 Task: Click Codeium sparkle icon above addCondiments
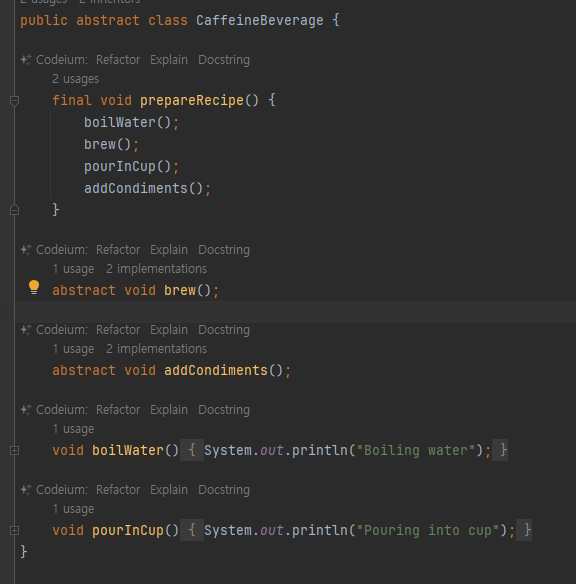26,330
